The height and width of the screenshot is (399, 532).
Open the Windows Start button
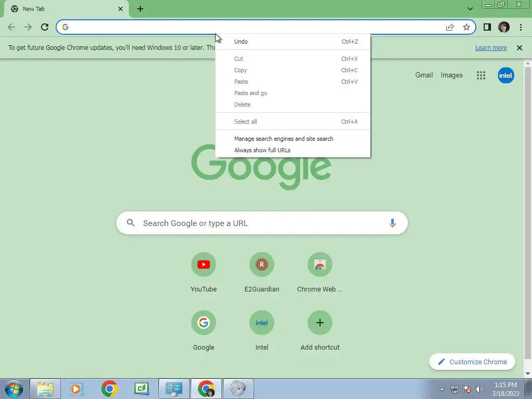14,389
